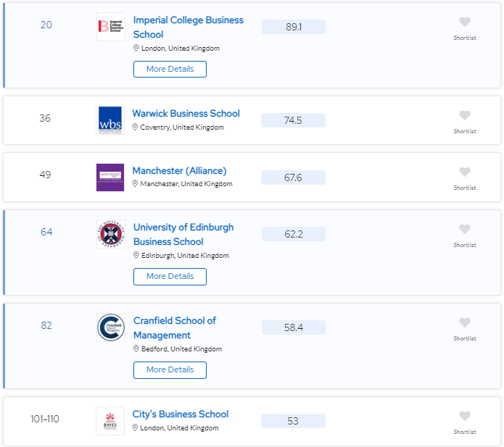
Task: Open Warwick Business School link
Action: tap(186, 114)
